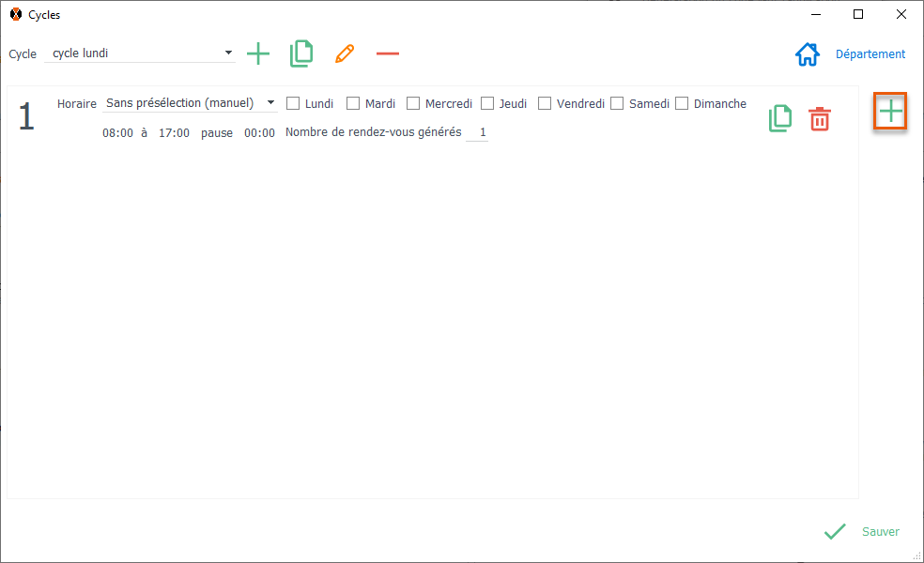Screen dimensions: 924x563
Task: Add a new cycle with green plus
Action: tap(257, 53)
